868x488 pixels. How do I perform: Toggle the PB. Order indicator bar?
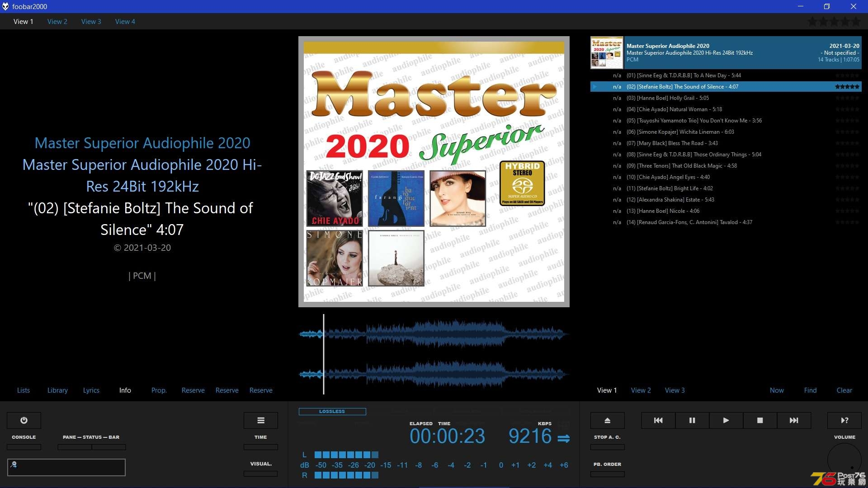(x=608, y=474)
